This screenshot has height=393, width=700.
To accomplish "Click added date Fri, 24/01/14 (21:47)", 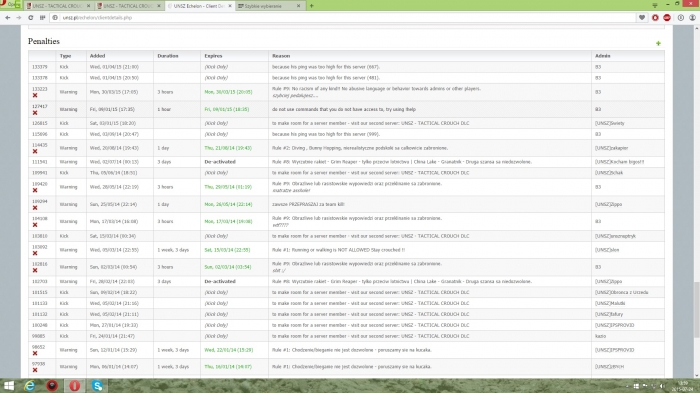I will point(112,336).
